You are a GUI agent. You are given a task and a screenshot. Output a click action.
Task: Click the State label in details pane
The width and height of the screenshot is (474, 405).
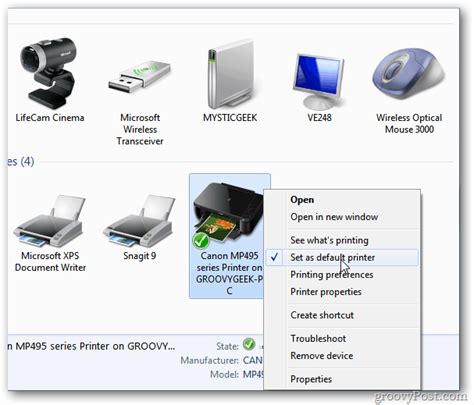coord(227,346)
